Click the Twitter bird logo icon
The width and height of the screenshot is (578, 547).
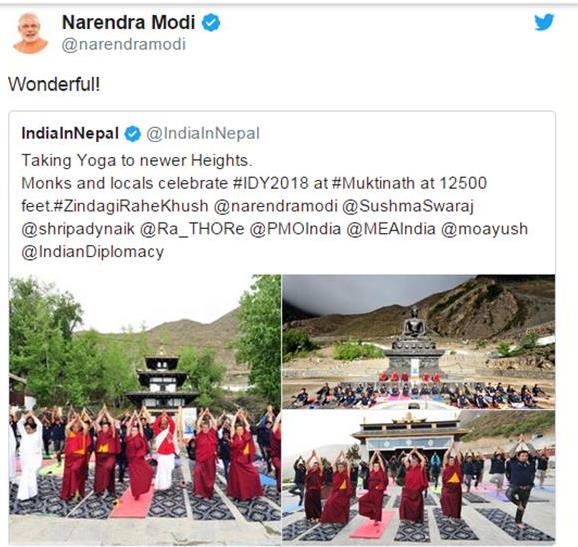coord(544,22)
